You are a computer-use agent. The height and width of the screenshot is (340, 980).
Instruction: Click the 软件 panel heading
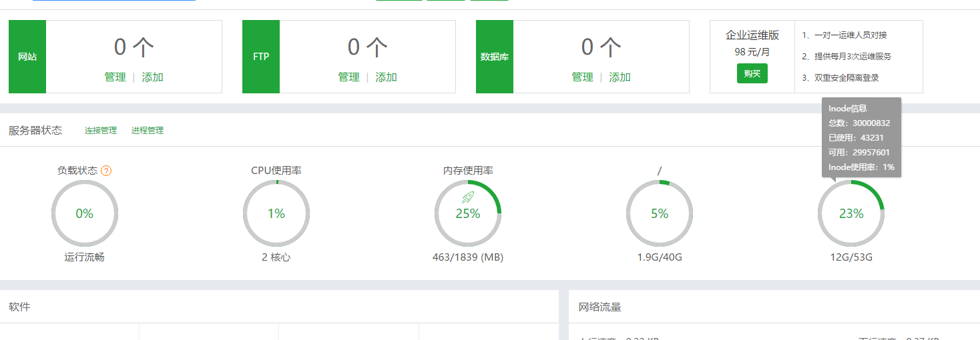(x=19, y=307)
